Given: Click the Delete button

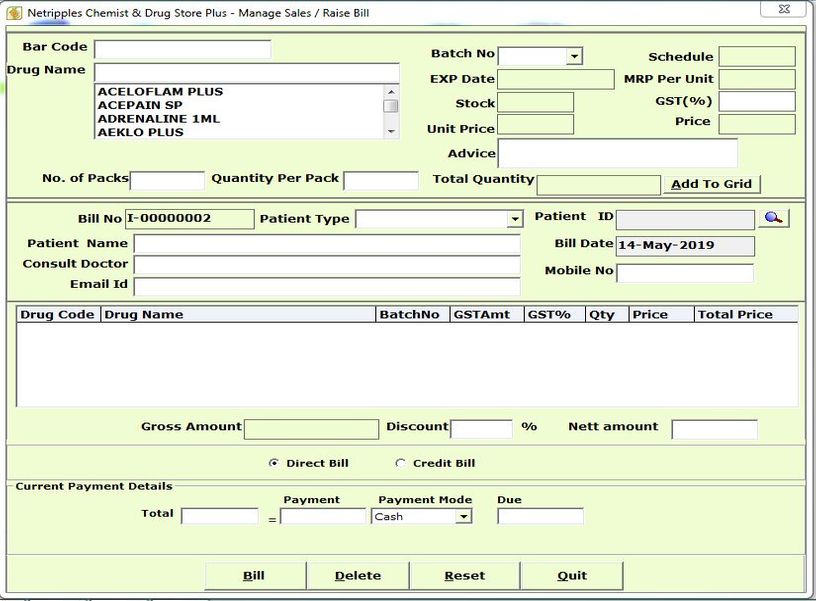Looking at the screenshot, I should (x=358, y=576).
